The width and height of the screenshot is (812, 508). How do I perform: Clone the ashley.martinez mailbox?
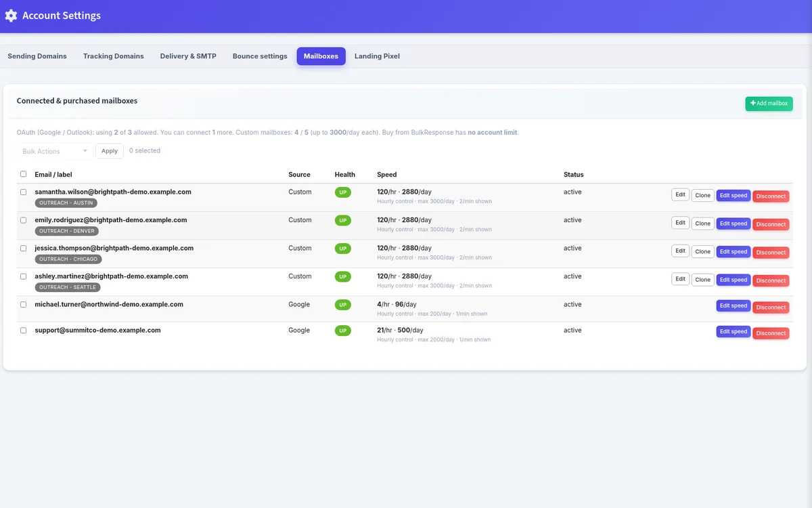pyautogui.click(x=703, y=280)
